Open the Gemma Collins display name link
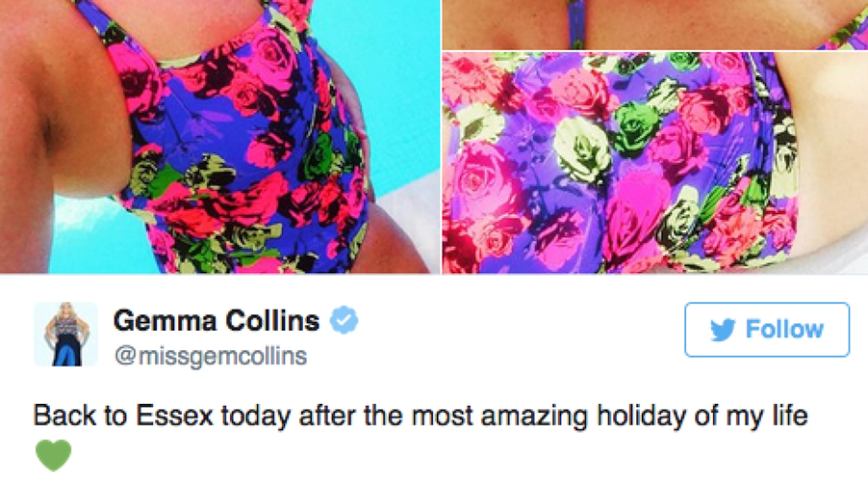 pos(216,320)
